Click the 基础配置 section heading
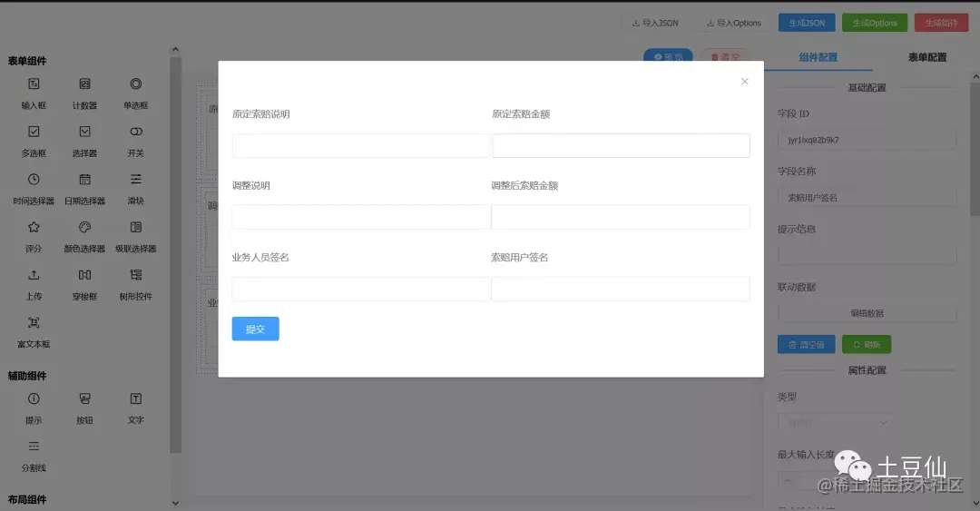980x511 pixels. click(867, 87)
